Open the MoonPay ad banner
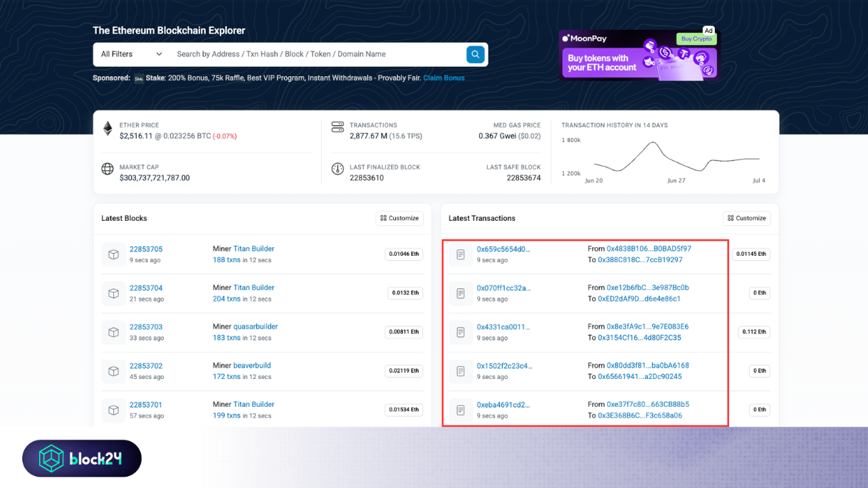868x488 pixels. click(x=639, y=55)
